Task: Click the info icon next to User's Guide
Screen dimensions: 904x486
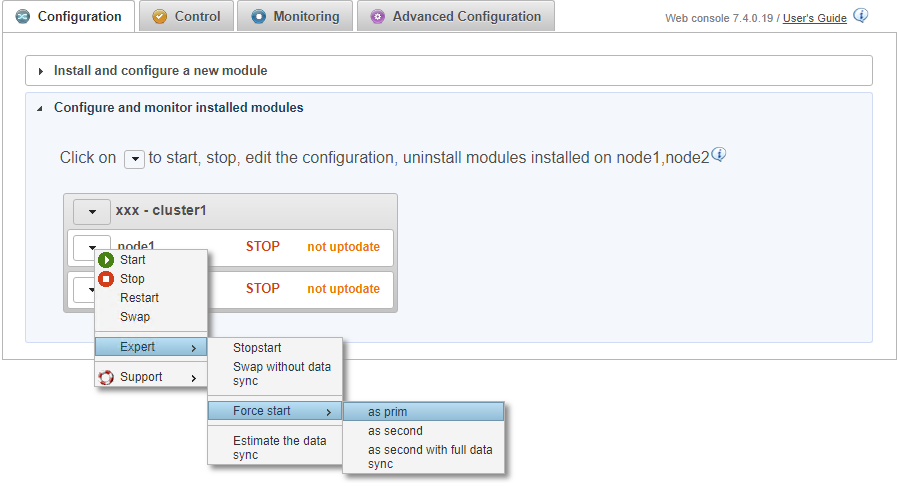Action: (861, 16)
